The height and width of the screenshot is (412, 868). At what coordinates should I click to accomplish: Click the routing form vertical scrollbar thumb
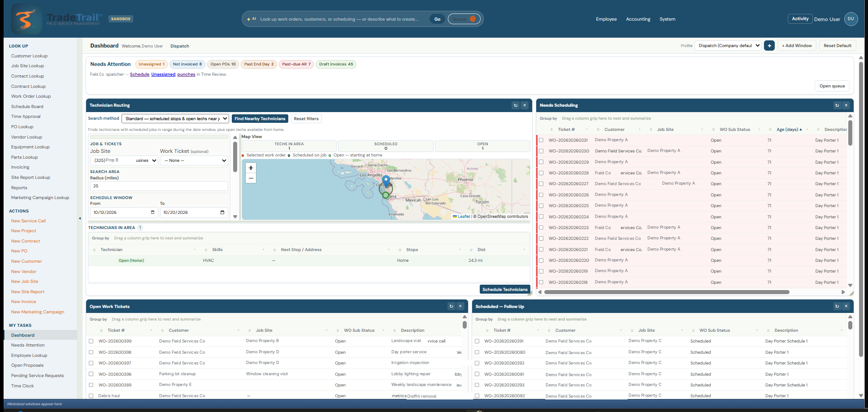[235, 157]
